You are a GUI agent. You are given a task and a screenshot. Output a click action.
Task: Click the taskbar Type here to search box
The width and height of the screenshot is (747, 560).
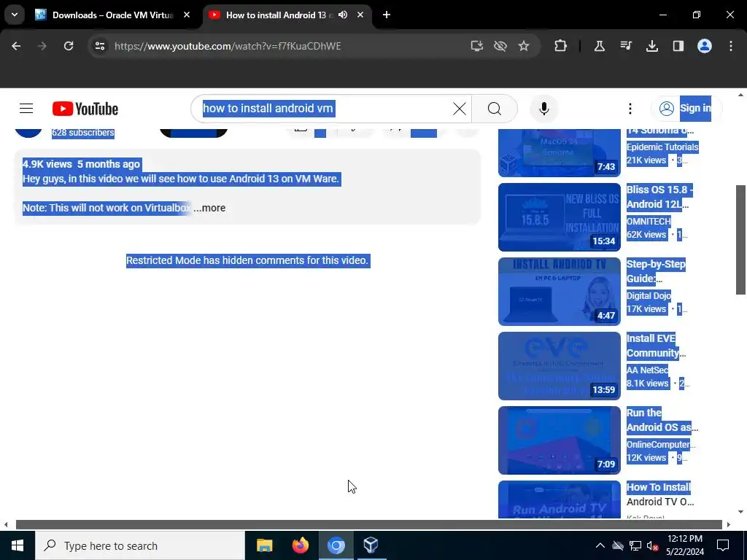click(x=140, y=545)
